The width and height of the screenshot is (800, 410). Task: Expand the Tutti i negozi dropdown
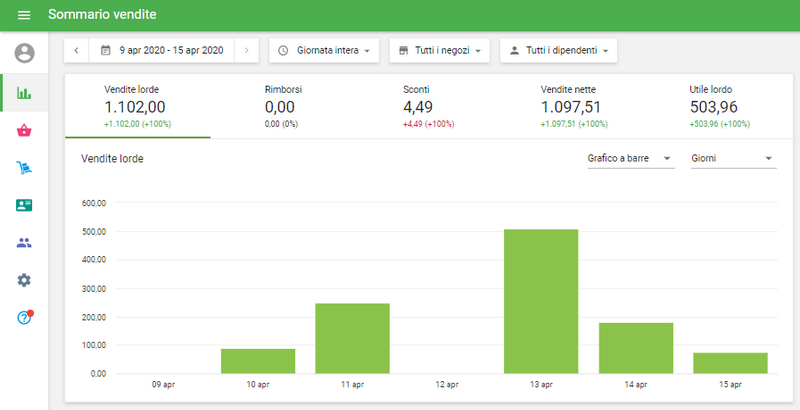tap(439, 50)
